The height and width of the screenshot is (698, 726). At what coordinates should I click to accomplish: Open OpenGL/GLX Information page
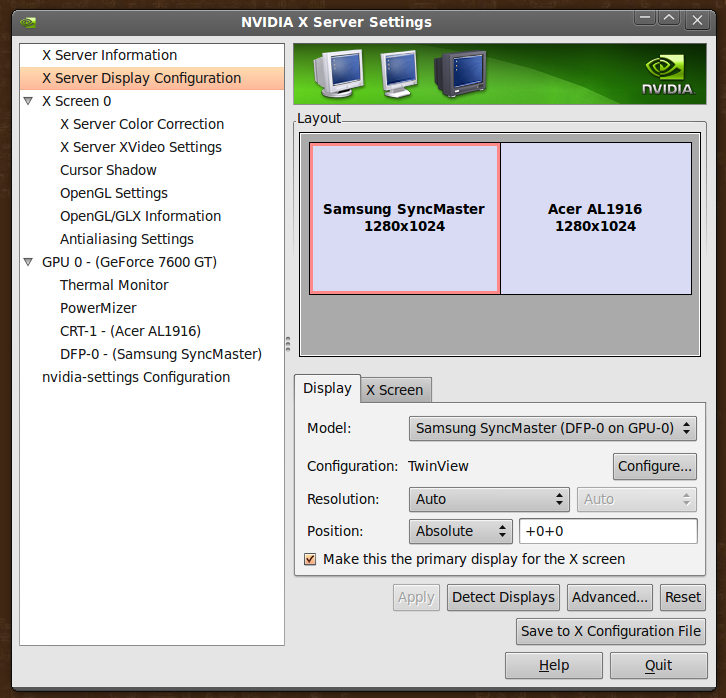click(x=140, y=216)
